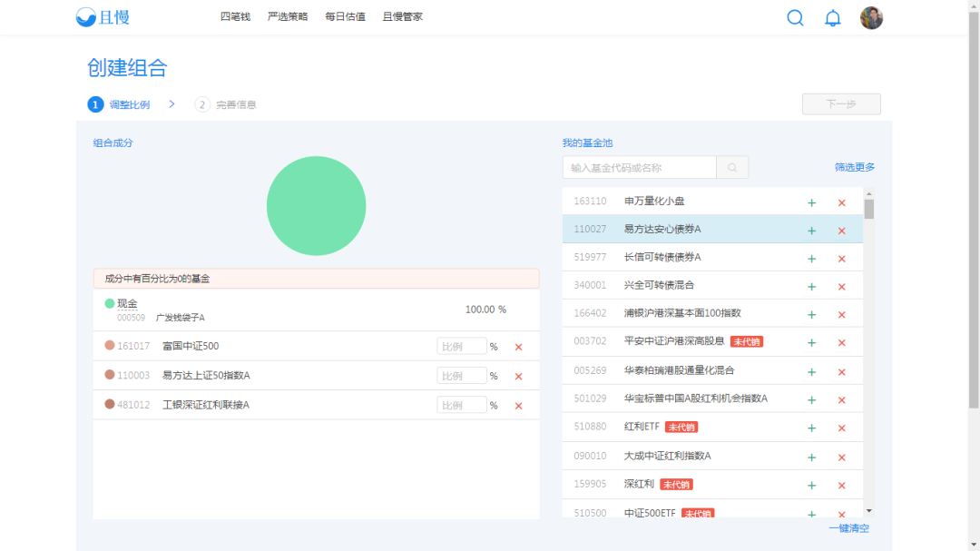Delete 易方达安心债券A from fund pool
Viewport: 980px width, 551px height.
click(x=841, y=231)
